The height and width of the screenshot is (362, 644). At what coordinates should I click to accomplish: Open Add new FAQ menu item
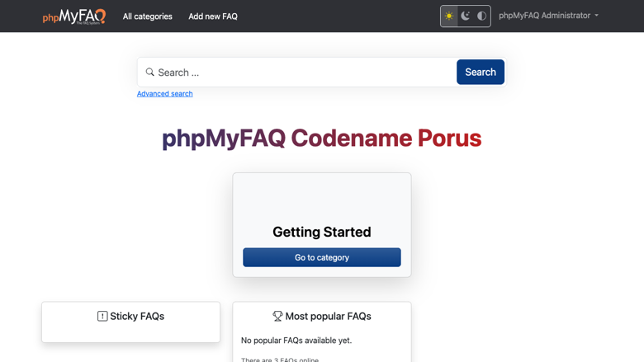(x=213, y=16)
